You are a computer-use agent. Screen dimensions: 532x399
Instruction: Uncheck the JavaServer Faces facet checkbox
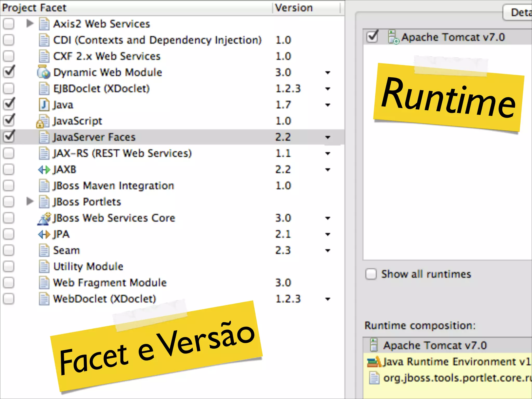[x=9, y=137]
